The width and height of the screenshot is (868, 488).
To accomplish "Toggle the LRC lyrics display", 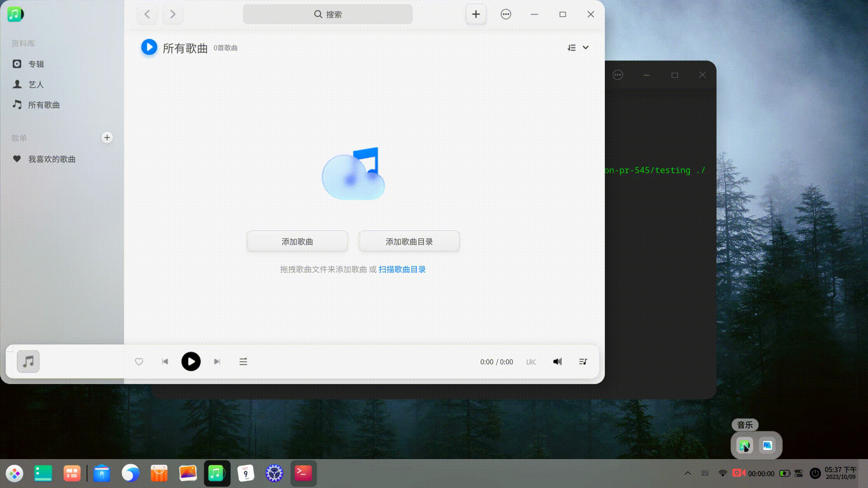I will tap(531, 361).
